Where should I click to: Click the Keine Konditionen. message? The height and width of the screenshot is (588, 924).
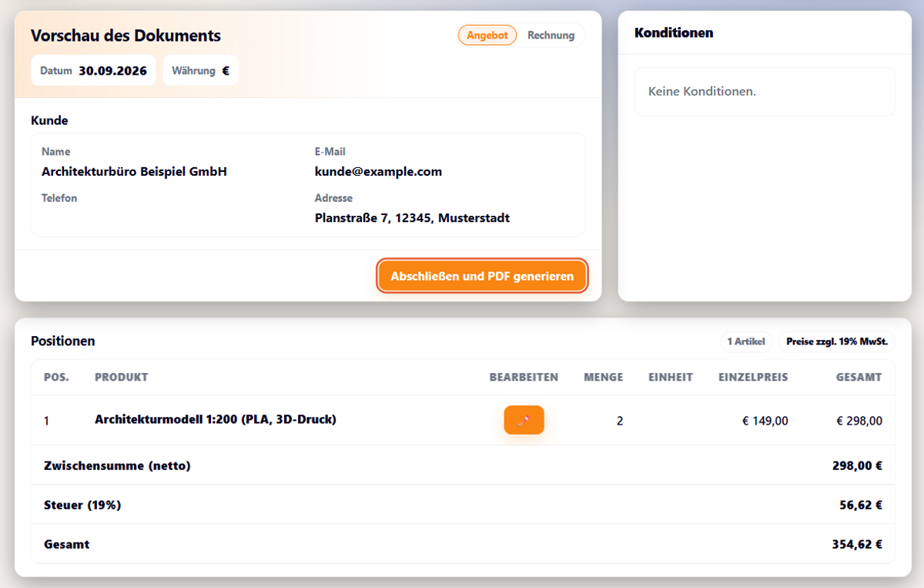click(702, 91)
